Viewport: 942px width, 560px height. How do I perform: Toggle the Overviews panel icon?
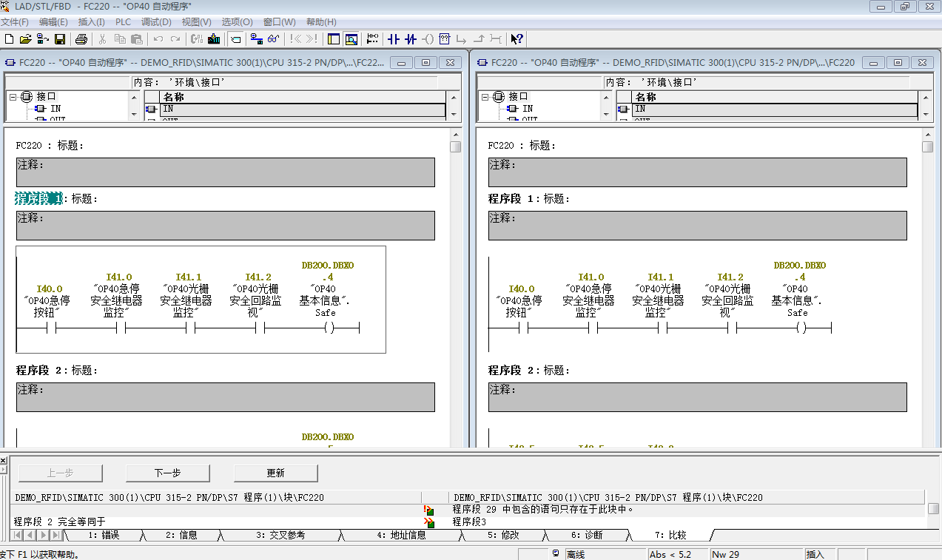tap(334, 38)
